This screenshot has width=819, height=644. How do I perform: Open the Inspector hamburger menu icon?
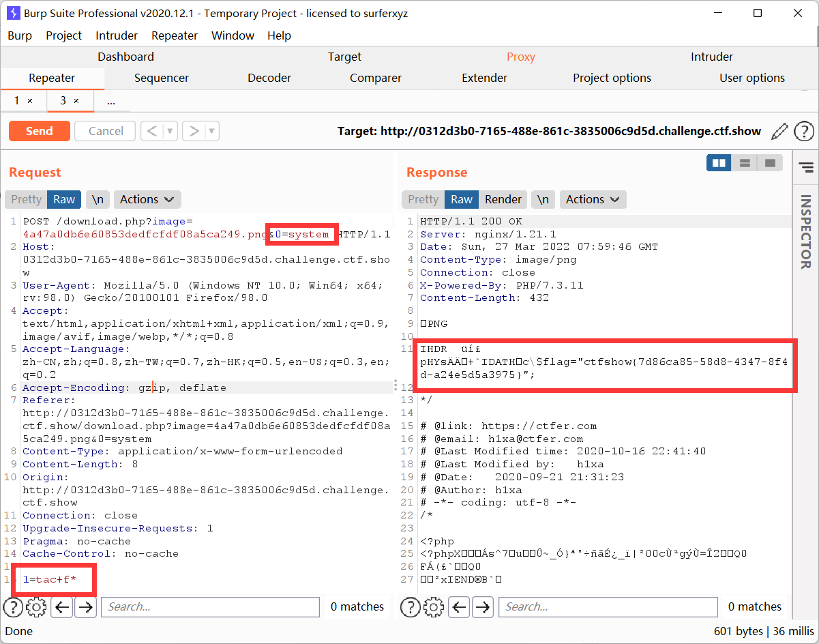806,167
